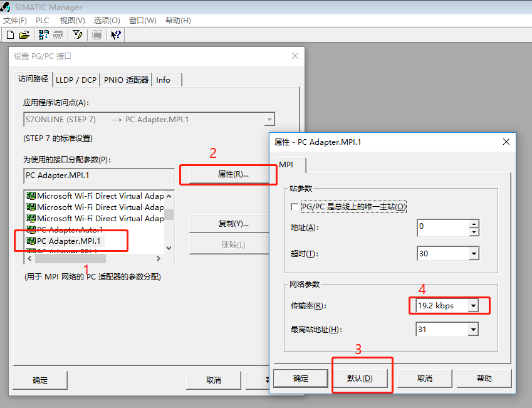Viewport: 532px width, 408px height.
Task: Close the 属性 - PC Adapter.MPI.1 dialog
Action: pyautogui.click(x=506, y=142)
